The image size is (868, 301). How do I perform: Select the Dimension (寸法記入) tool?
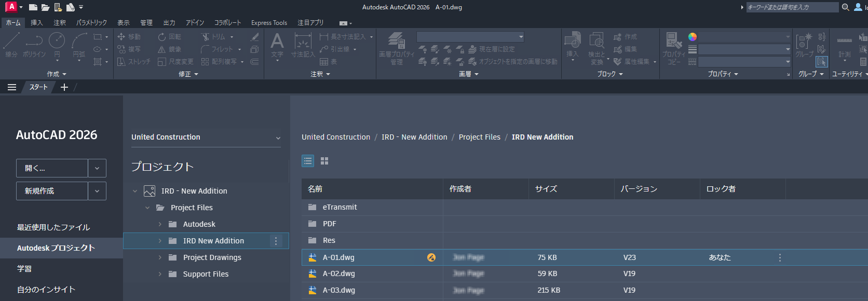303,45
